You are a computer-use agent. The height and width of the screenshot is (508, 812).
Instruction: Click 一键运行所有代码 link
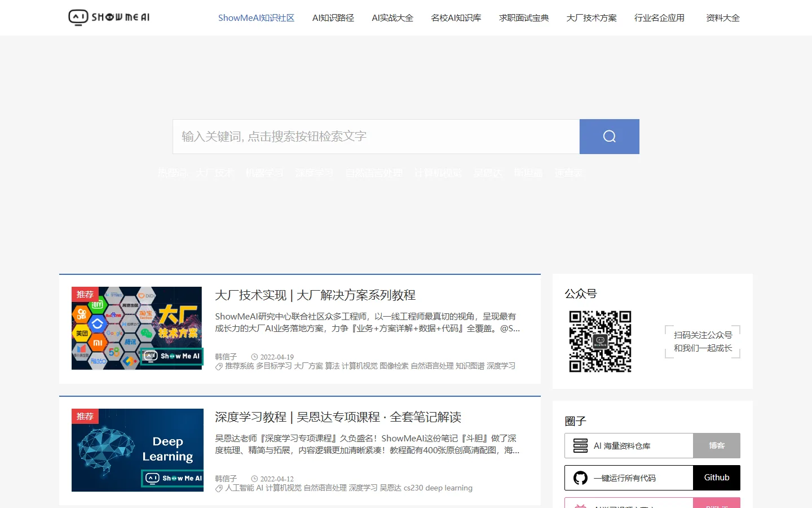tap(625, 478)
